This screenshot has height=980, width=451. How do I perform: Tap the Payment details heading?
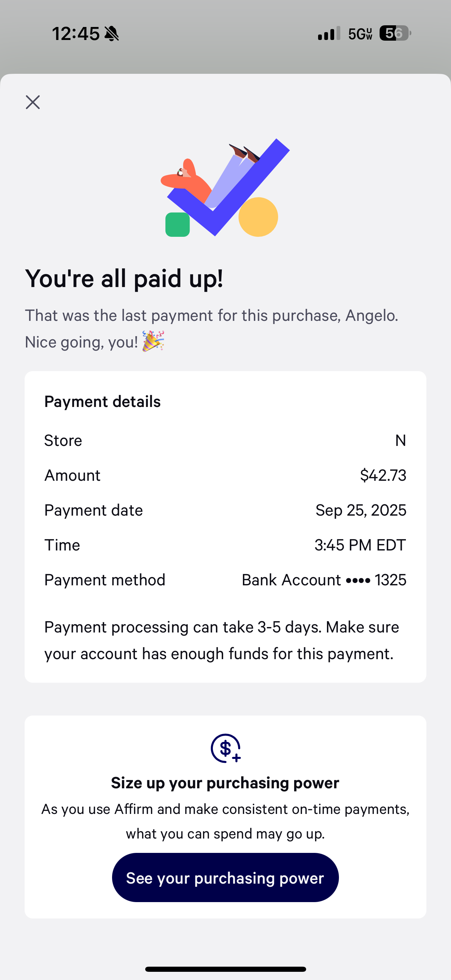point(103,402)
